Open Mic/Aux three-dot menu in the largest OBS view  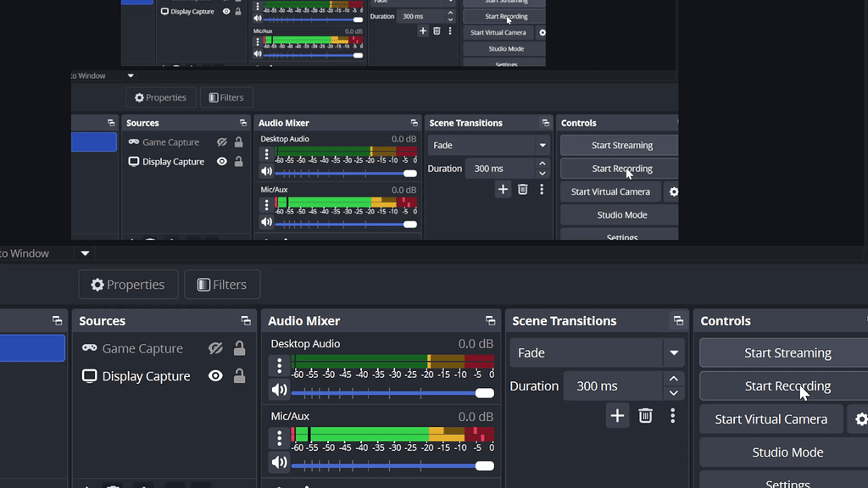279,438
